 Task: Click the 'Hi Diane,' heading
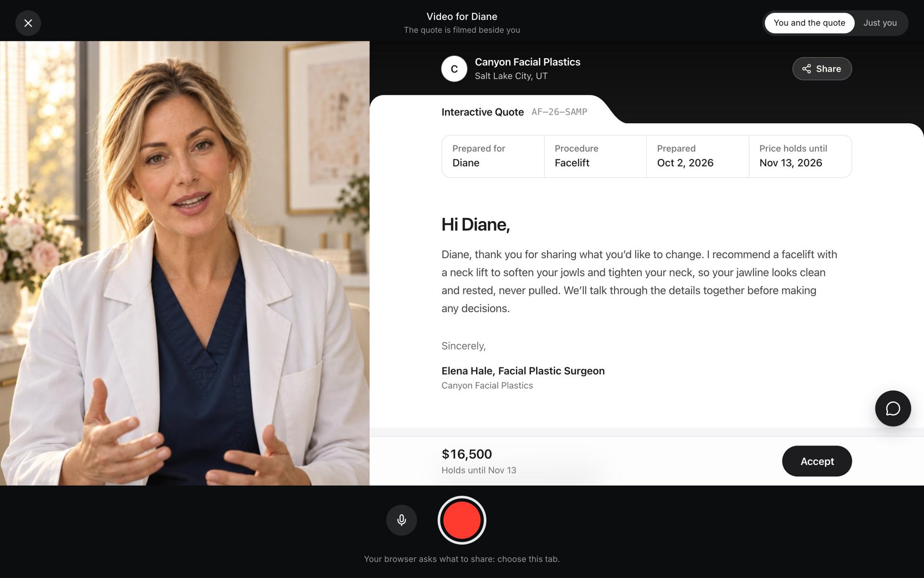tap(475, 224)
